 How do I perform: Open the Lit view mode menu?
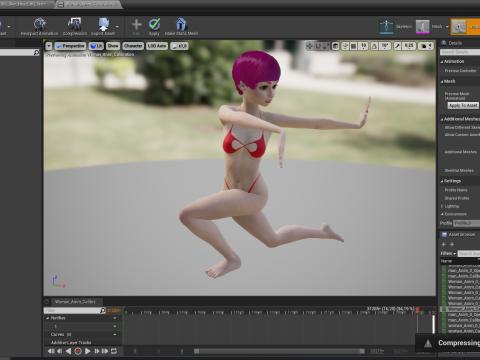[96, 46]
